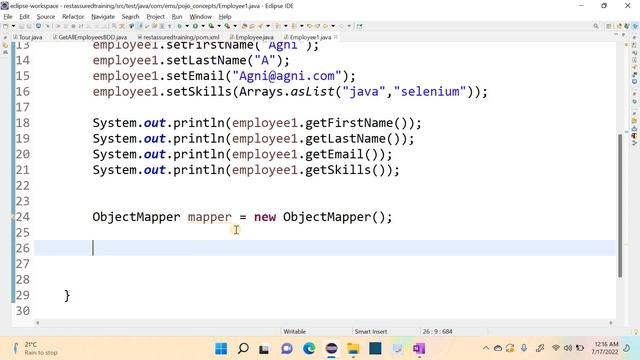This screenshot has width=640, height=360.
Task: Open the Window menu
Action: point(200,17)
